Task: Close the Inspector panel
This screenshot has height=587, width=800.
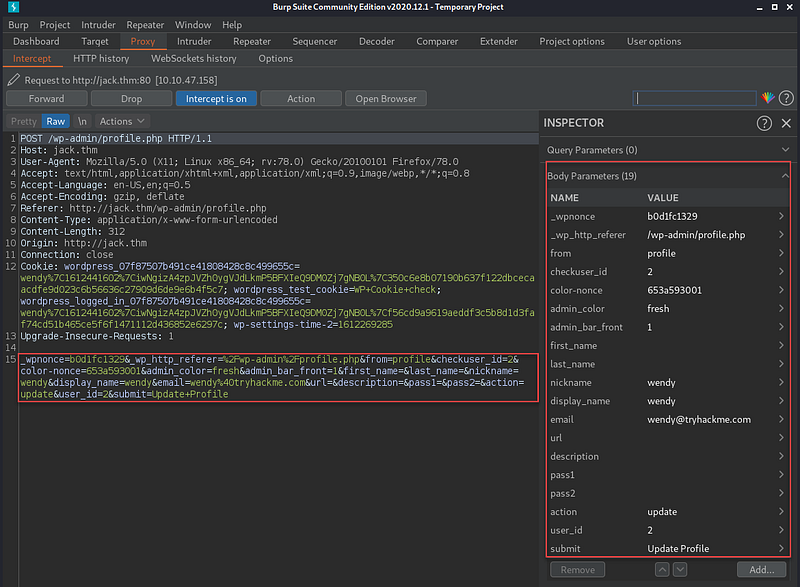Action: (786, 123)
